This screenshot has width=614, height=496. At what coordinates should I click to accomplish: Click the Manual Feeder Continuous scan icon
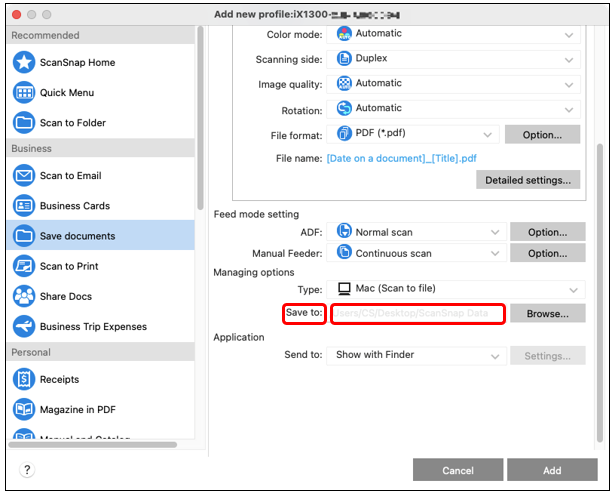(344, 252)
